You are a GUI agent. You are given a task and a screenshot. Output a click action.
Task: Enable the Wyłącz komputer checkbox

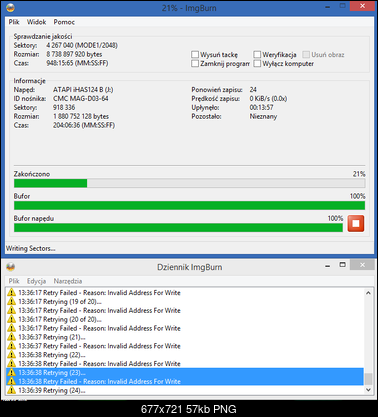257,63
